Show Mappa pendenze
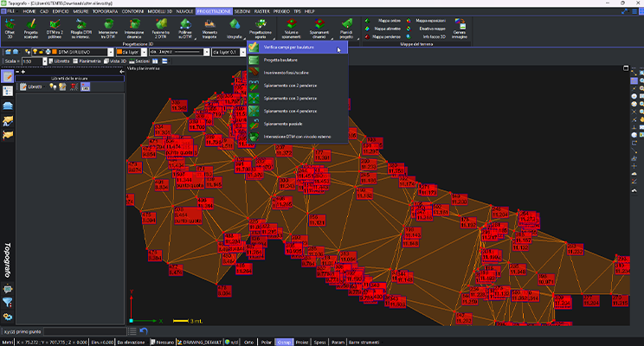This screenshot has width=644, height=346. [383, 36]
